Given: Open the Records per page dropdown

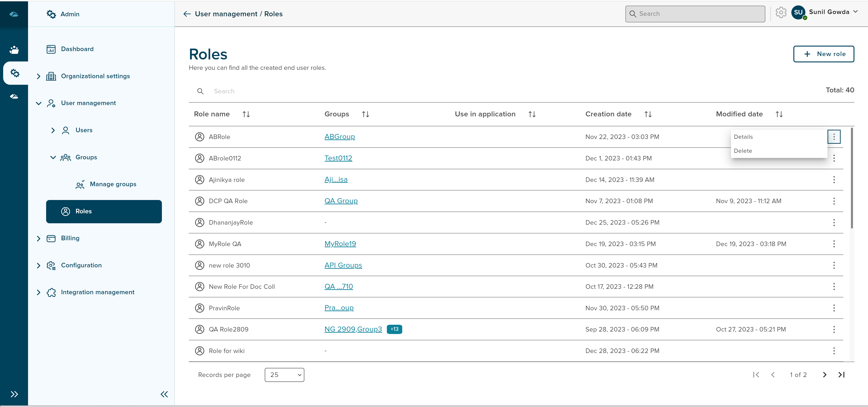Looking at the screenshot, I should 284,375.
